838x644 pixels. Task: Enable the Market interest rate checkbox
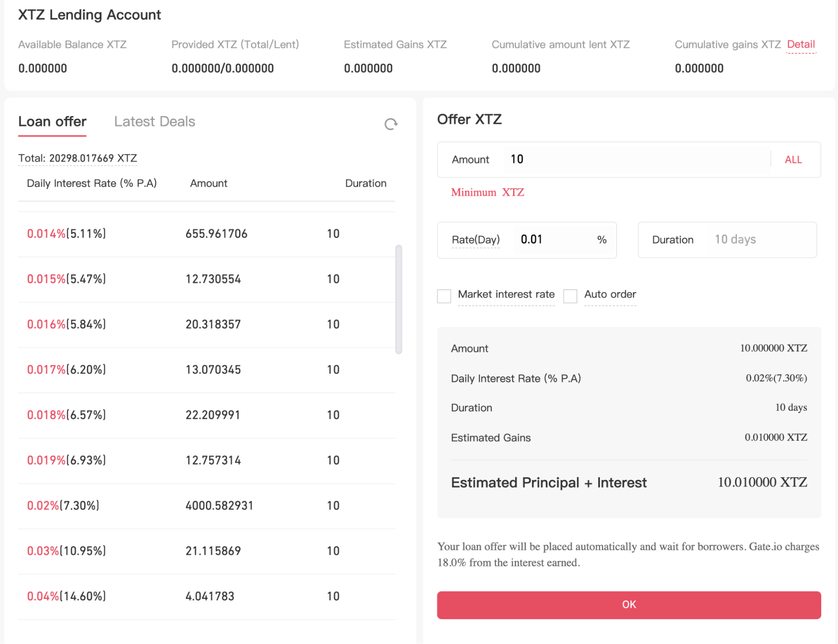coord(444,296)
